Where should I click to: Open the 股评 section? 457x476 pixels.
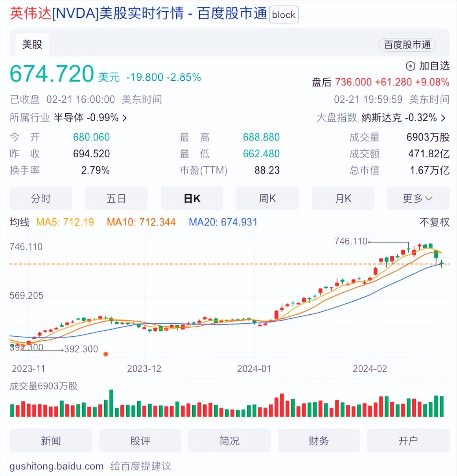click(x=140, y=441)
